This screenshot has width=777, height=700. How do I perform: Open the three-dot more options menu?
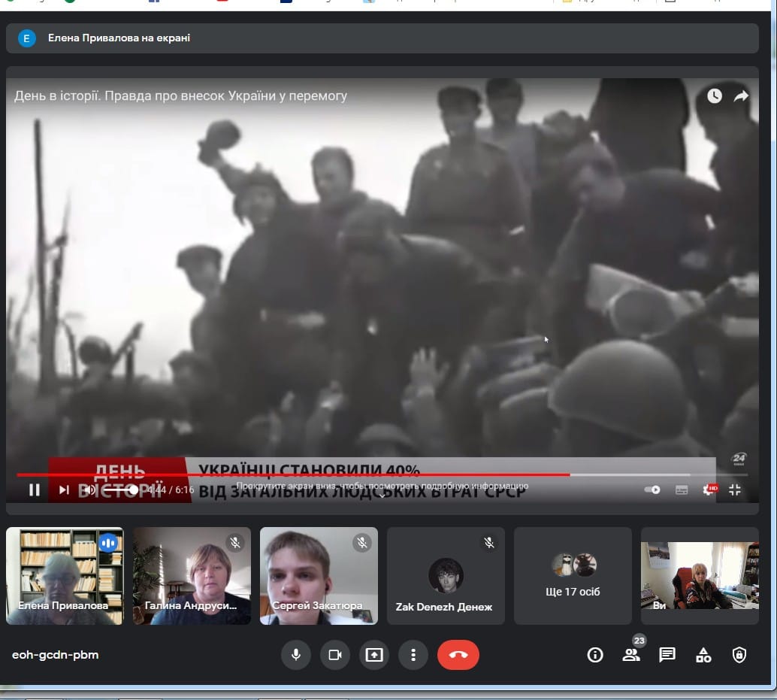(413, 655)
